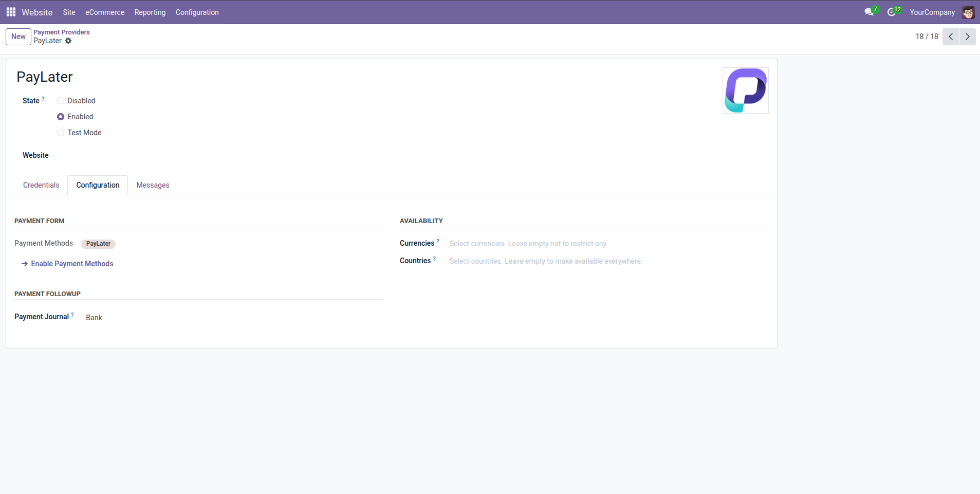The width and height of the screenshot is (980, 494).
Task: Open the eCommerce menu
Action: point(105,12)
